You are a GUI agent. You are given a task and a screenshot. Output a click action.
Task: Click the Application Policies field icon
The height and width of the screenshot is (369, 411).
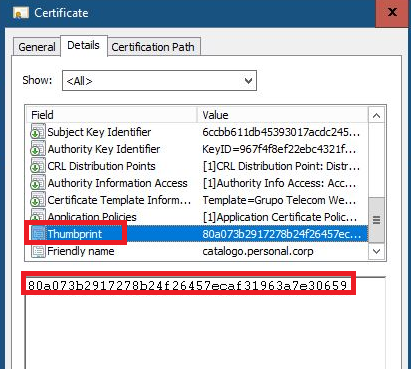pos(38,216)
